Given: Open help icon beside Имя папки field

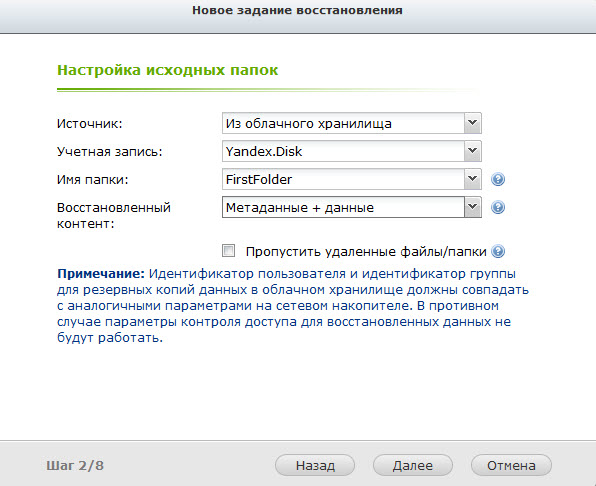Looking at the screenshot, I should (498, 179).
